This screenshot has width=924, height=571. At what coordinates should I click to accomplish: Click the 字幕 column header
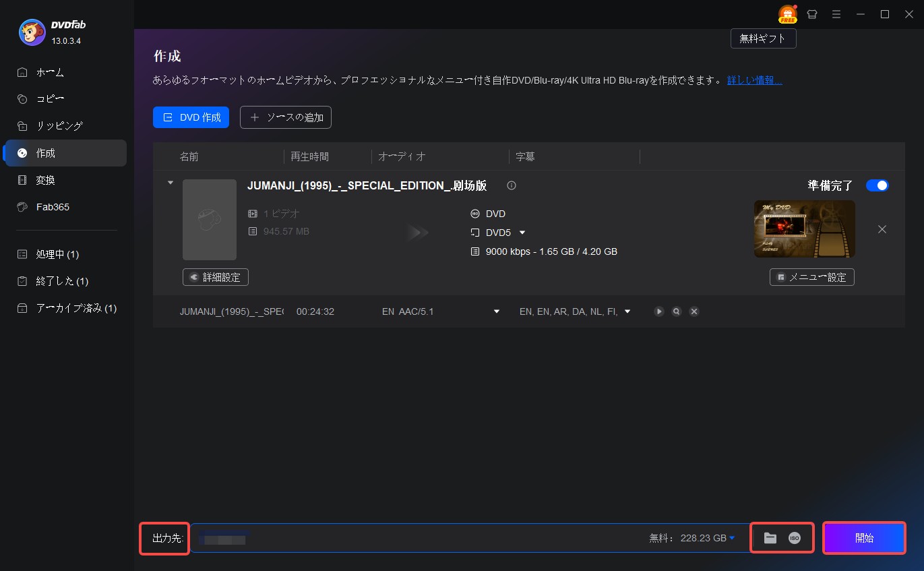click(x=525, y=156)
